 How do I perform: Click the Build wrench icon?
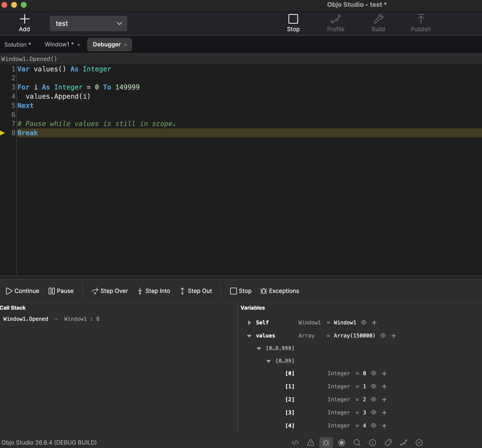378,19
